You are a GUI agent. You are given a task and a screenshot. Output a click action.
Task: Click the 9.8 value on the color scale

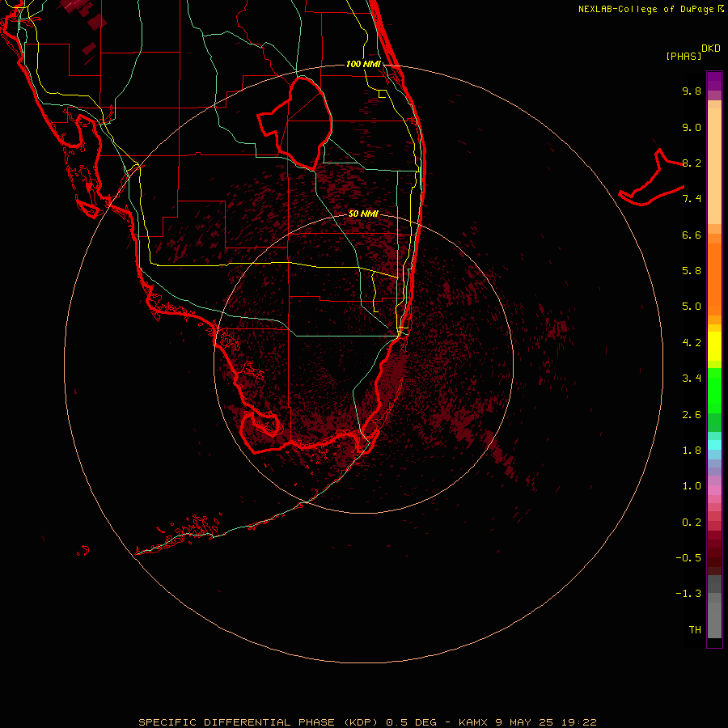tap(692, 91)
